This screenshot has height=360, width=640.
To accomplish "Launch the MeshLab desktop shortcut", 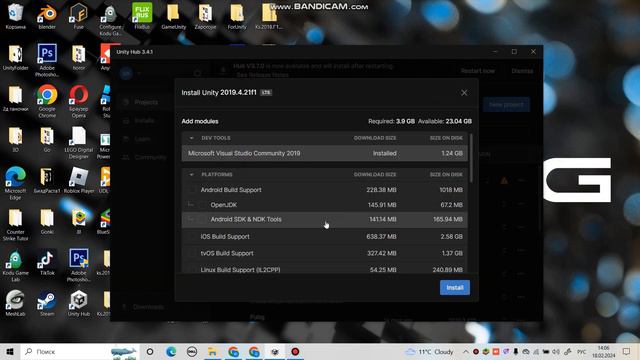I will tap(16, 303).
